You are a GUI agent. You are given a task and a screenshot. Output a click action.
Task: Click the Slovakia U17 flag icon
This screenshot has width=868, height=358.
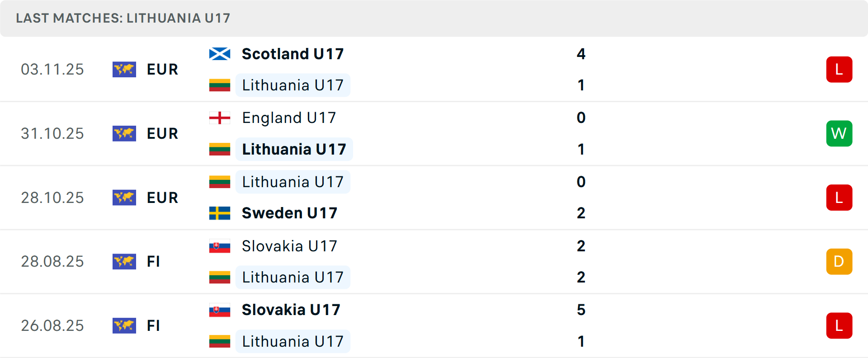coord(220,246)
